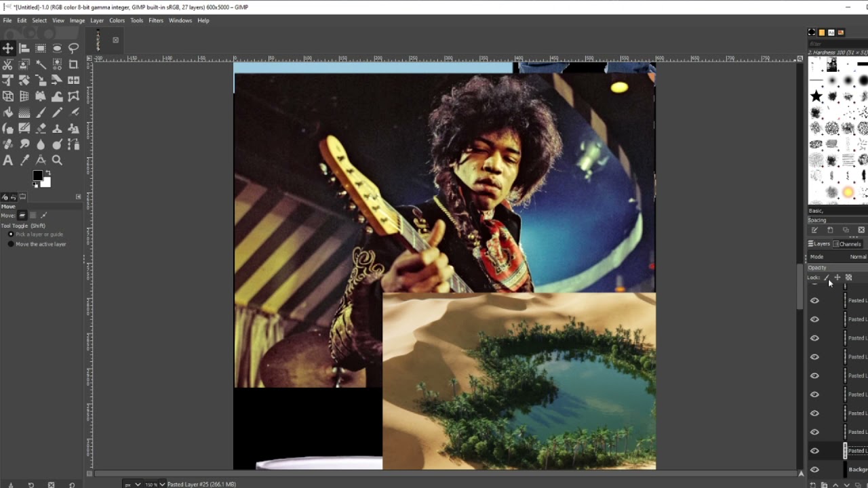Open the Colors menu

(x=117, y=20)
